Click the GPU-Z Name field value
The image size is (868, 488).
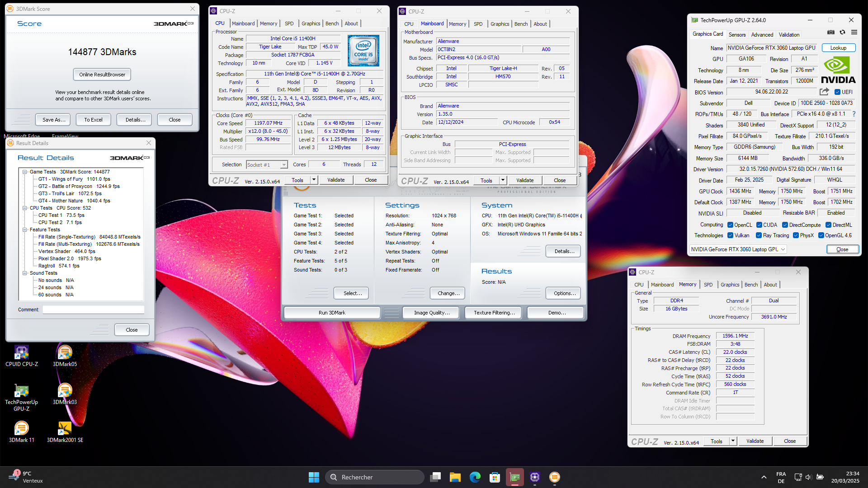pyautogui.click(x=772, y=48)
